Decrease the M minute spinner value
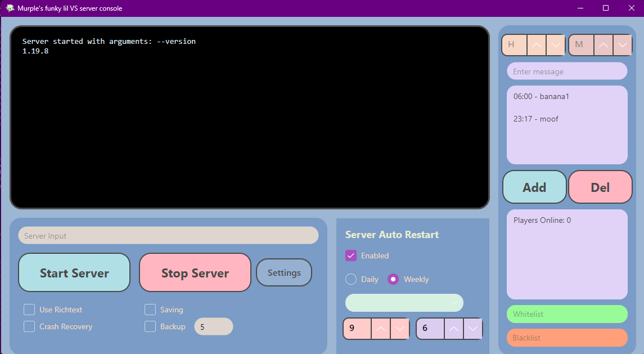644x354 pixels. tap(623, 45)
